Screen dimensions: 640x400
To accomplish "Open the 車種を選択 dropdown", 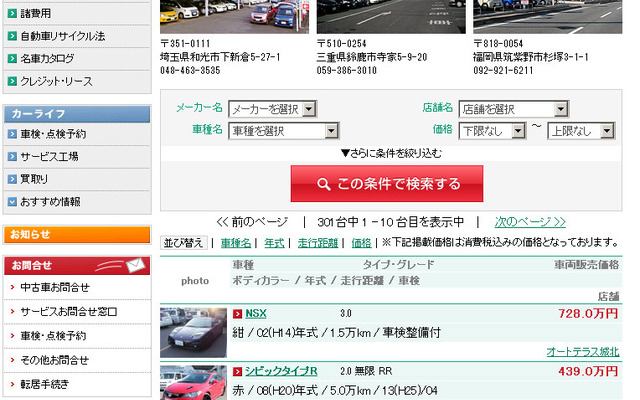I will 284,131.
